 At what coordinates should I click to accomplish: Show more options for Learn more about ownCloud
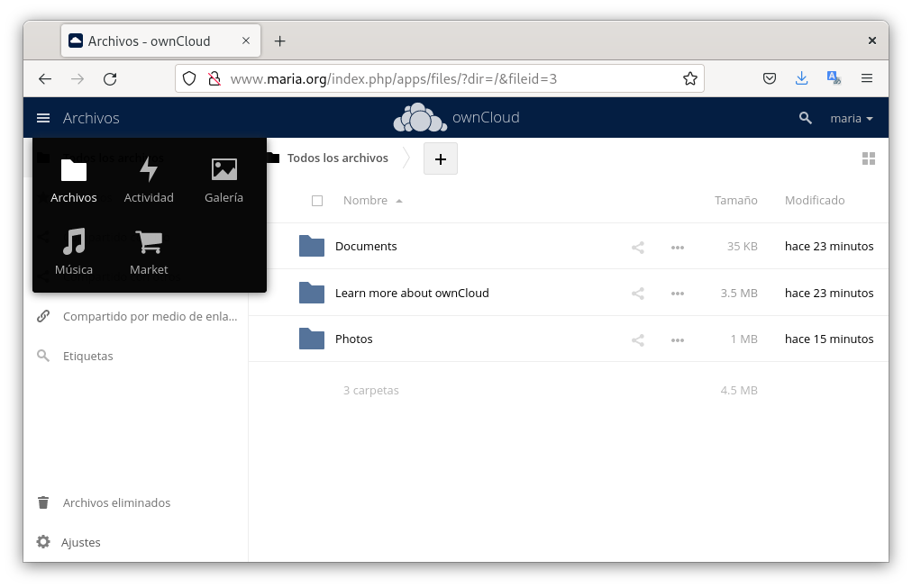pyautogui.click(x=678, y=294)
